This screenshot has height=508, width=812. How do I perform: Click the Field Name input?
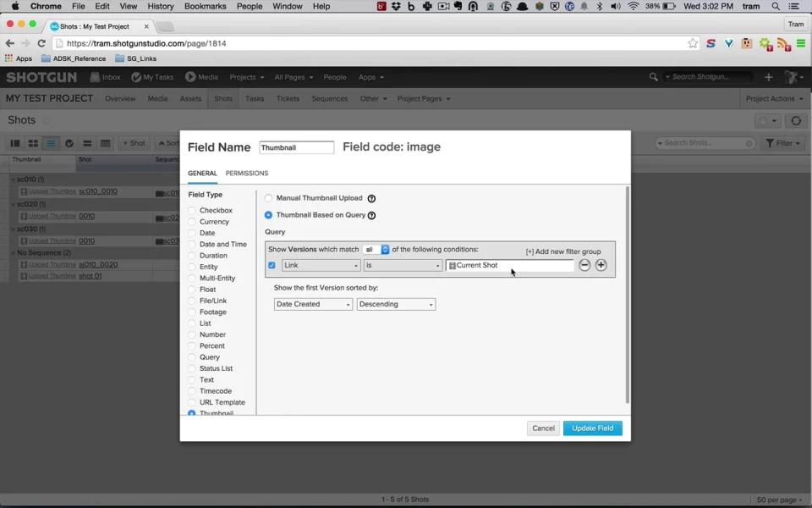tap(296, 147)
